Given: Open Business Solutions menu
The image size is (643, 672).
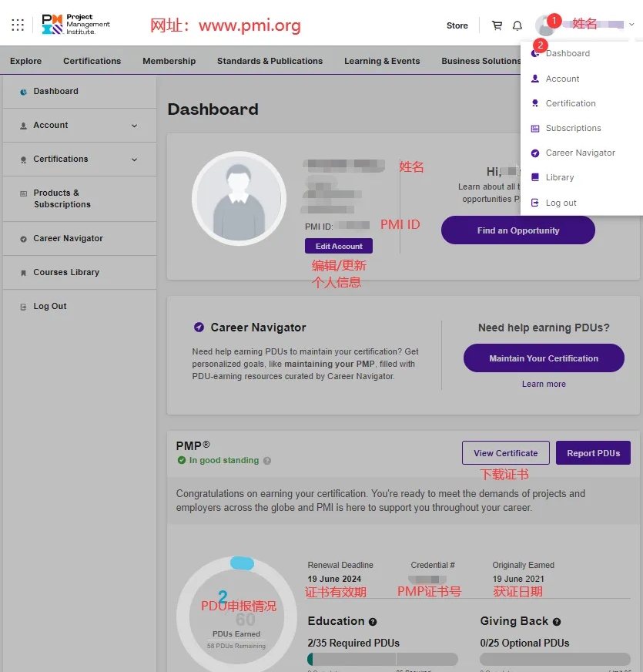Looking at the screenshot, I should (481, 61).
